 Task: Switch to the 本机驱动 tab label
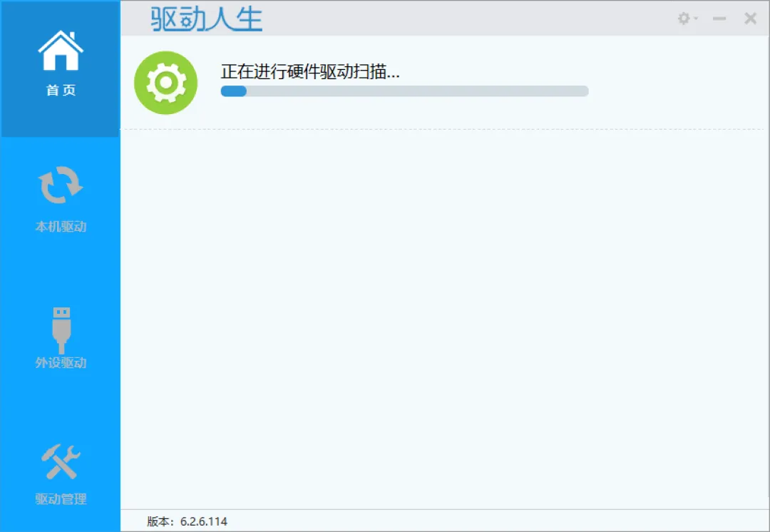point(61,227)
